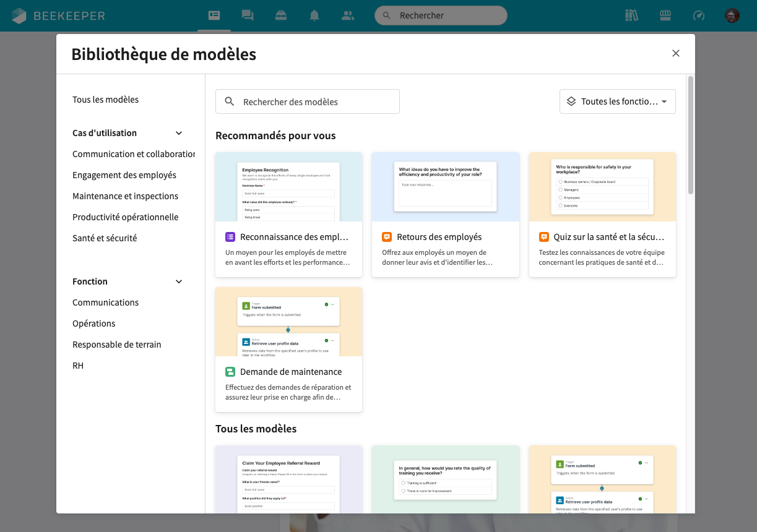
Task: Collapse the Fonction section
Action: 178,281
